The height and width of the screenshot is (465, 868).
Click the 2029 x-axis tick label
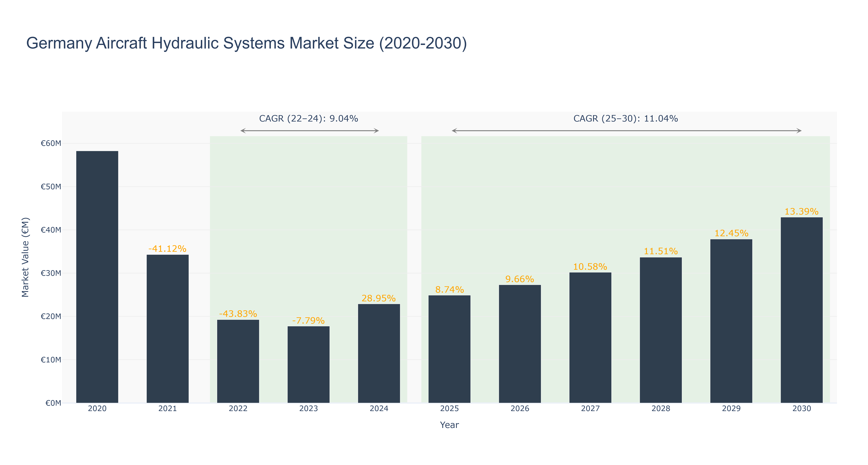tap(731, 409)
